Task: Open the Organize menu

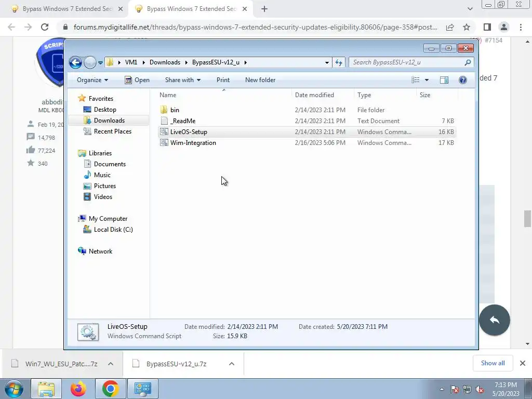Action: pos(92,80)
